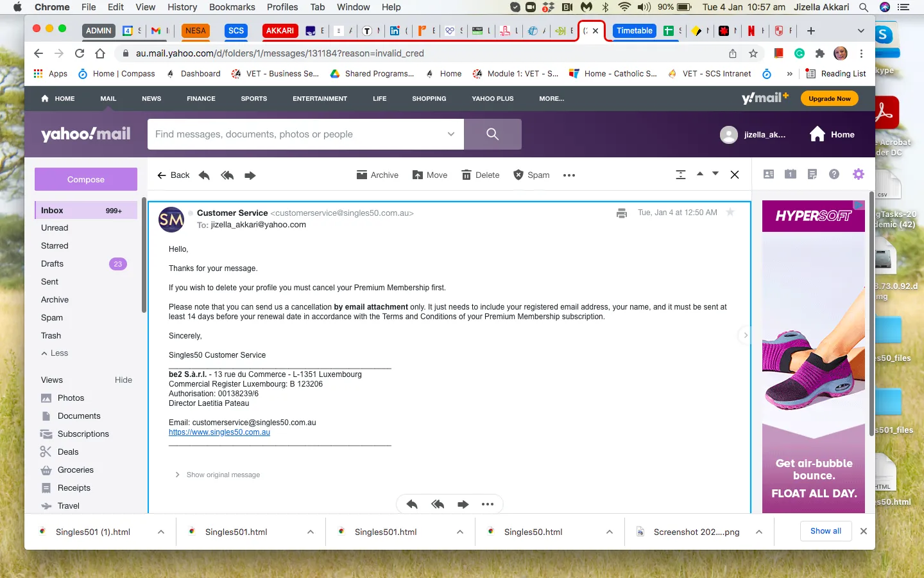Click the folder list scrollbar

pos(144,257)
